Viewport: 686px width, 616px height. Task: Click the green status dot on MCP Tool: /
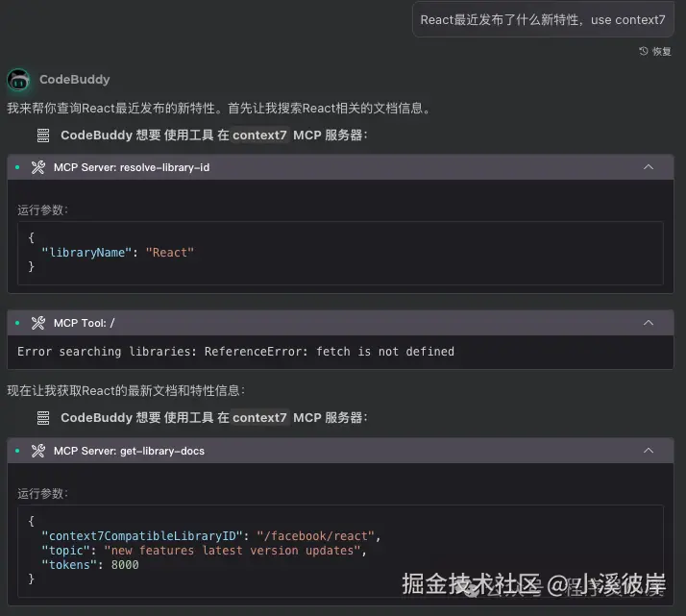tap(17, 323)
